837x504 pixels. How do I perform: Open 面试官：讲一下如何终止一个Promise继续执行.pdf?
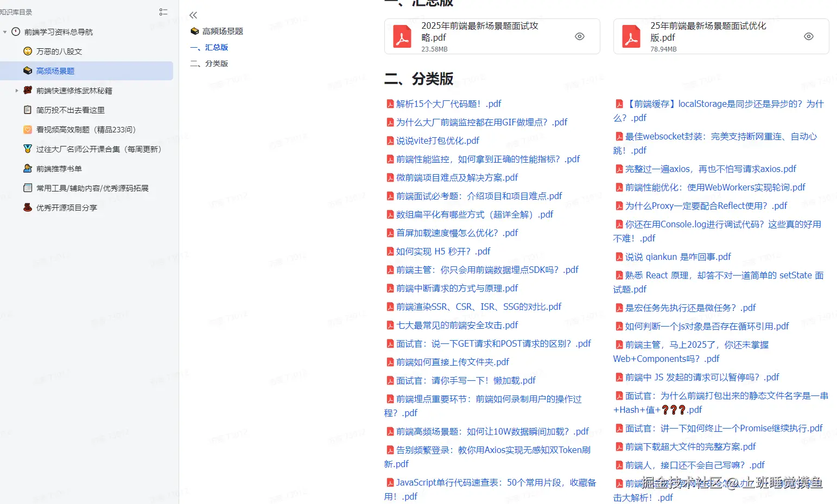(724, 428)
